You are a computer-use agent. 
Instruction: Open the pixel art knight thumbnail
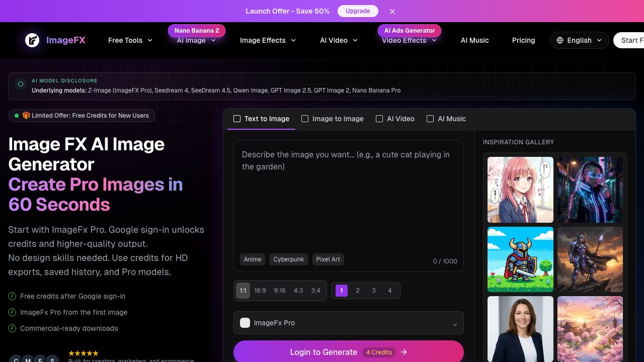[520, 259]
